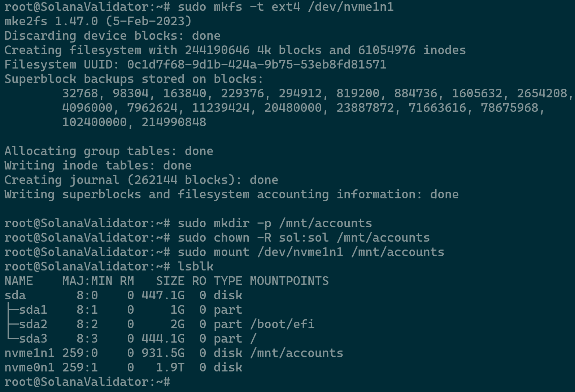Click the Filesystem UUID value
575x392 pixels.
coord(256,65)
